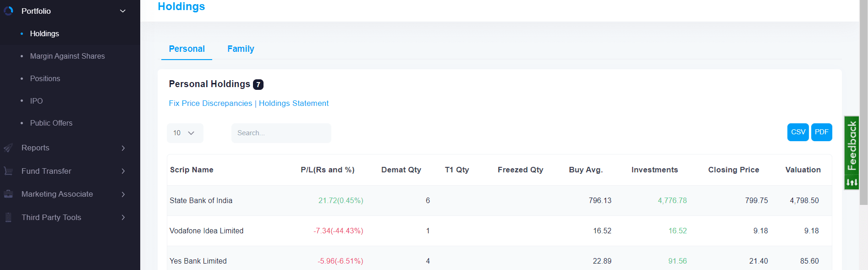This screenshot has width=868, height=270.
Task: Click the Reports rocket icon
Action: pos(8,148)
